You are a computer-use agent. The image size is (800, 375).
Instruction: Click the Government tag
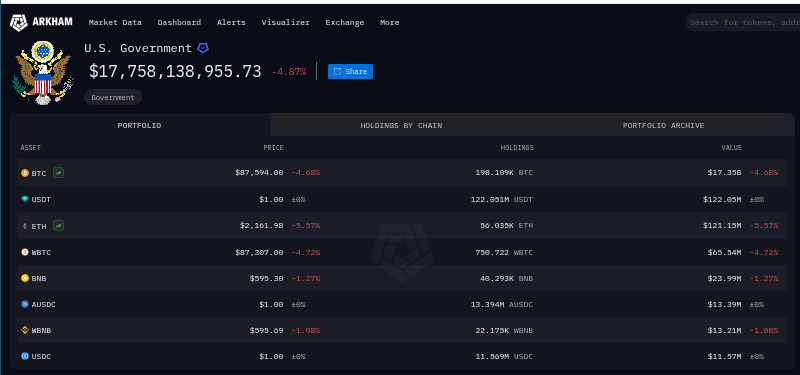tap(113, 97)
